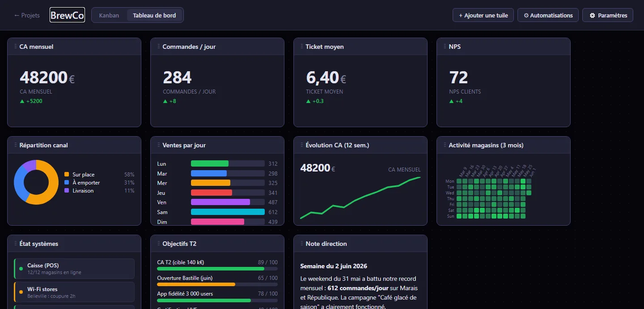The height and width of the screenshot is (309, 644).
Task: Click the drag handle on Note direction tile
Action: coord(302,244)
